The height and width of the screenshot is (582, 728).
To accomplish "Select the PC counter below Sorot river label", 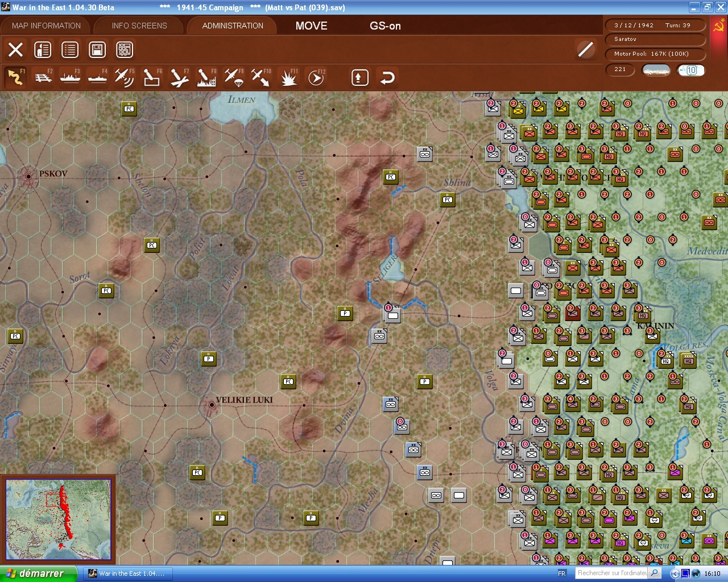I will tap(106, 290).
